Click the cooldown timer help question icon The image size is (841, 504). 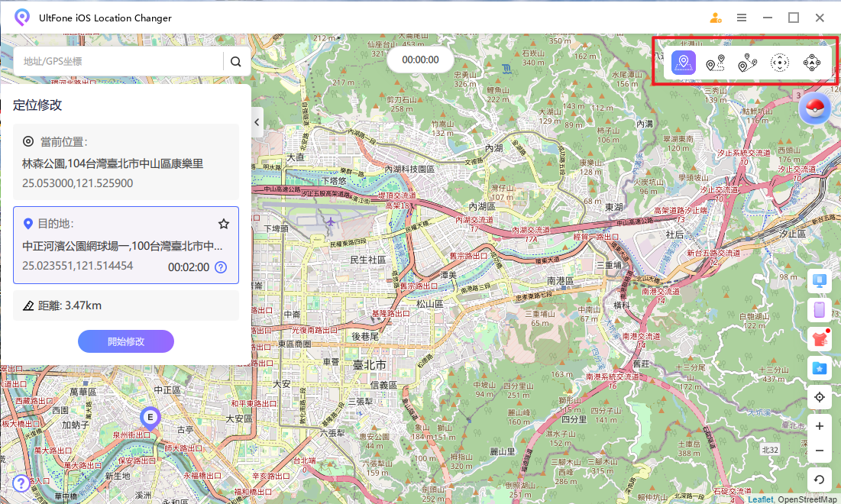coord(221,267)
